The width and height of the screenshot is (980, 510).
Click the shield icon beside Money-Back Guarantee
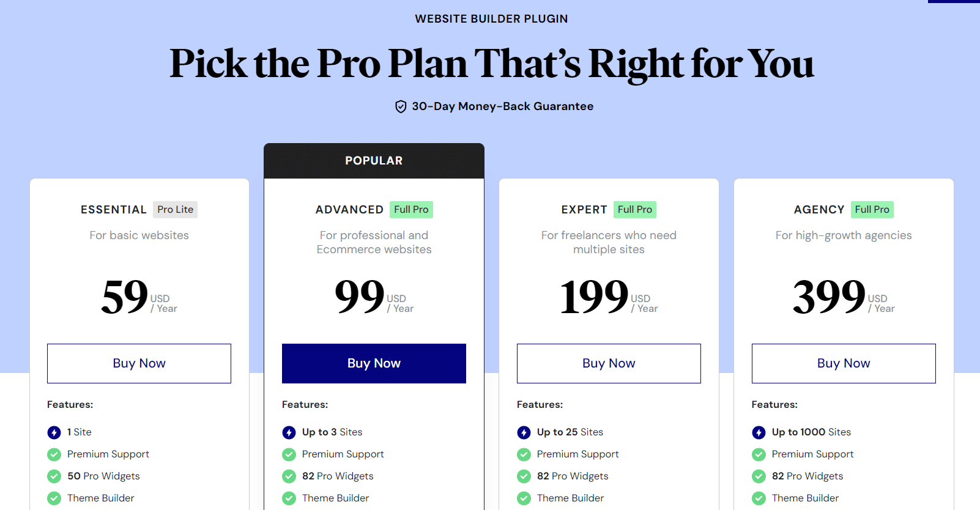point(401,107)
